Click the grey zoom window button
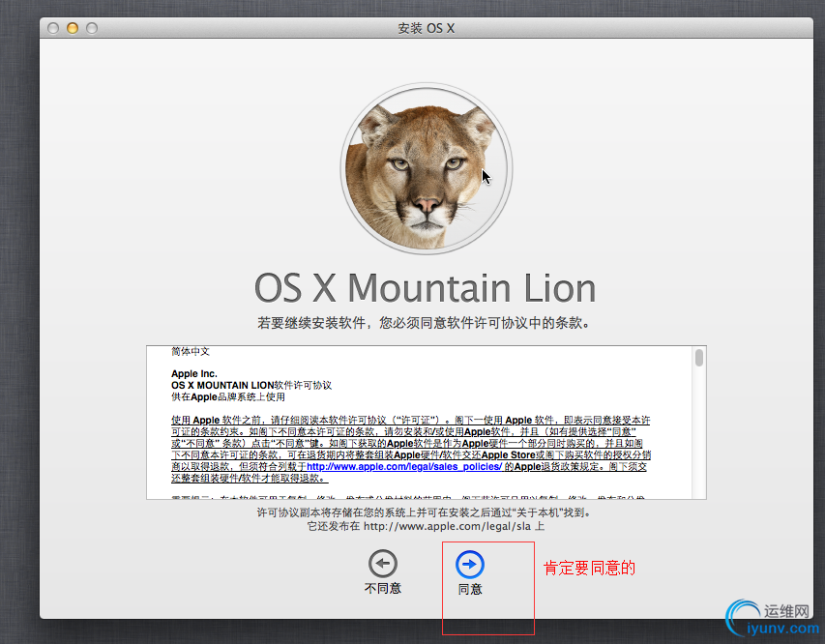 [x=92, y=28]
